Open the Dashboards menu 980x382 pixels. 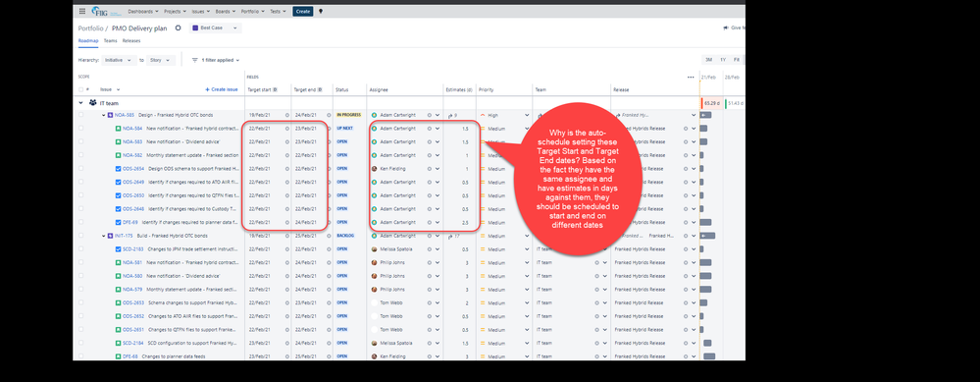point(142,11)
